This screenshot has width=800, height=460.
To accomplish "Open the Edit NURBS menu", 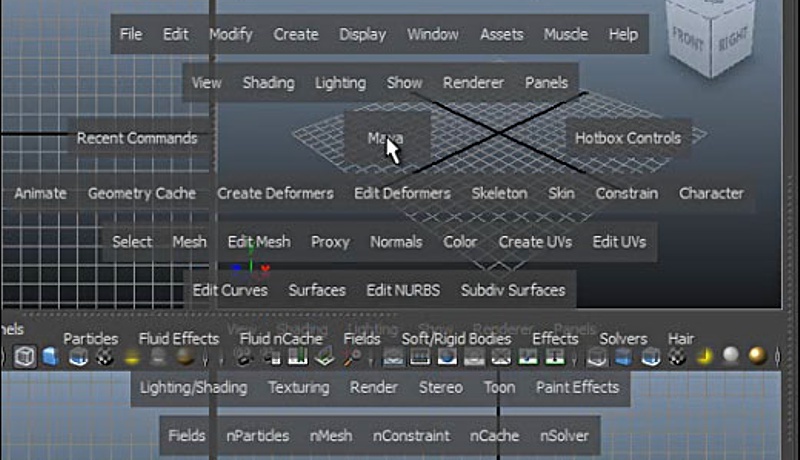I will pos(403,290).
